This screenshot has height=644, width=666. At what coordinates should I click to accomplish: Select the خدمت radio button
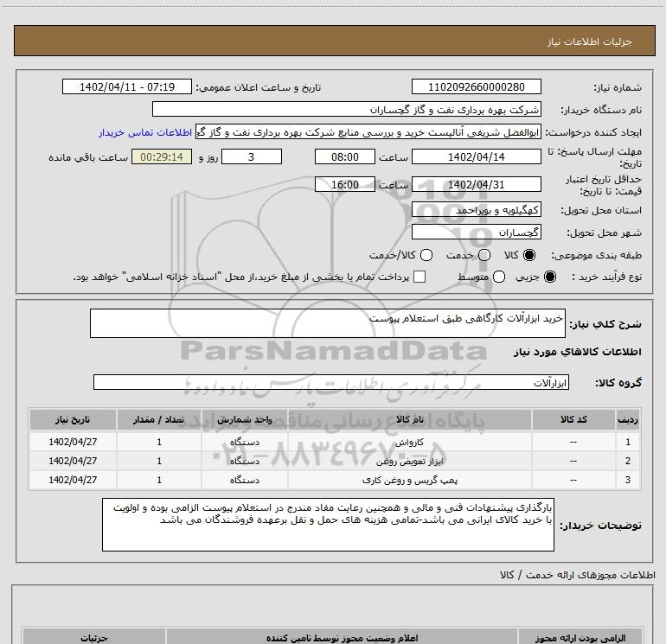[484, 255]
